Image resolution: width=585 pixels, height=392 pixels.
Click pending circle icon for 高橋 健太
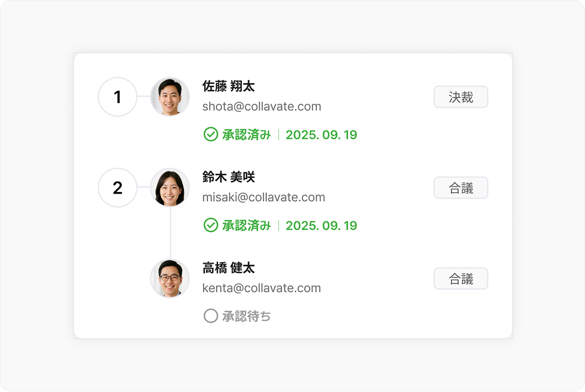pos(211,316)
